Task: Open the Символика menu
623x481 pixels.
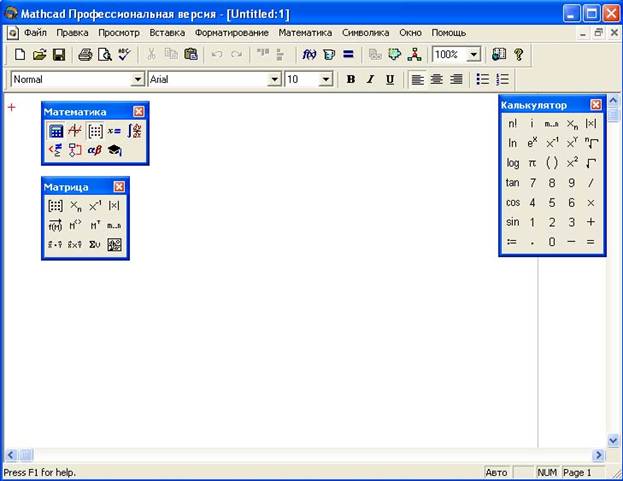Action: [366, 33]
